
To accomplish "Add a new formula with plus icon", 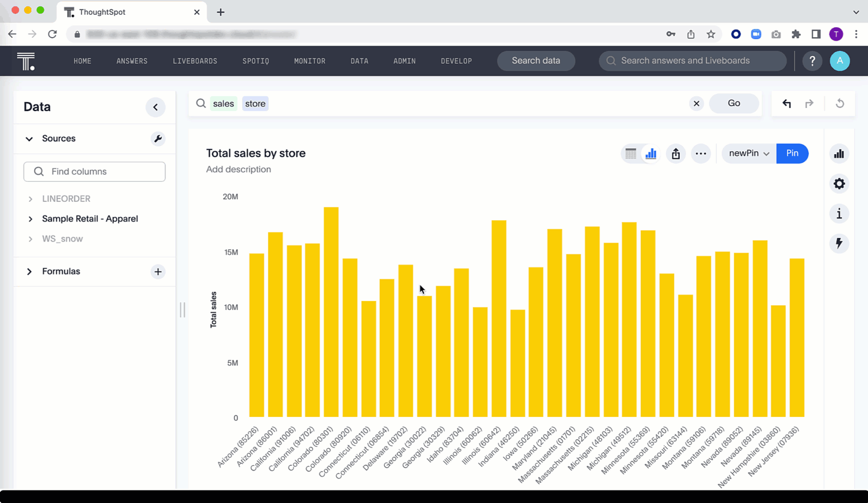I will tap(158, 272).
